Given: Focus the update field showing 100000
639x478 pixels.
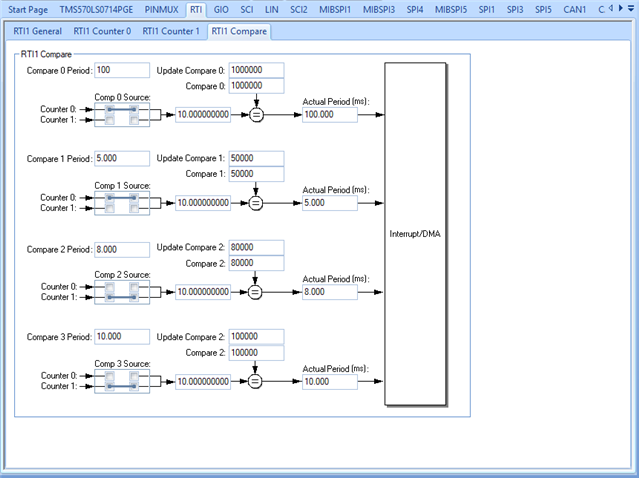Looking at the screenshot, I should [x=256, y=337].
